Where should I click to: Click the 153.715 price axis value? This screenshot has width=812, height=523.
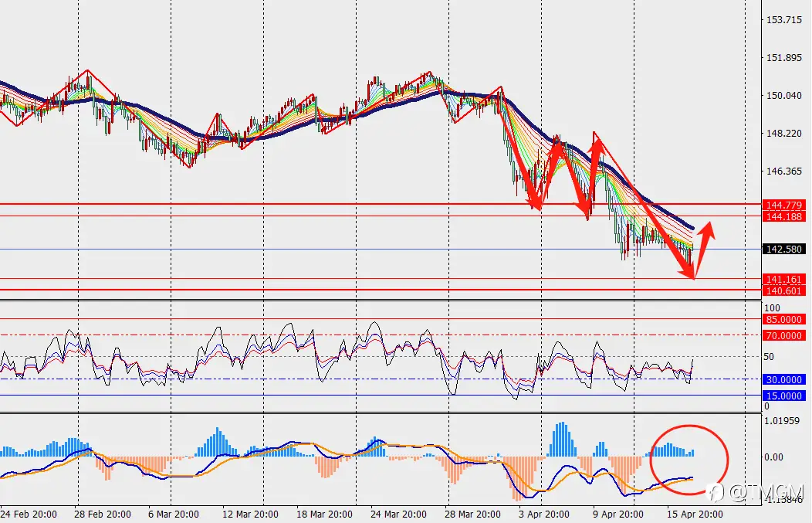784,19
